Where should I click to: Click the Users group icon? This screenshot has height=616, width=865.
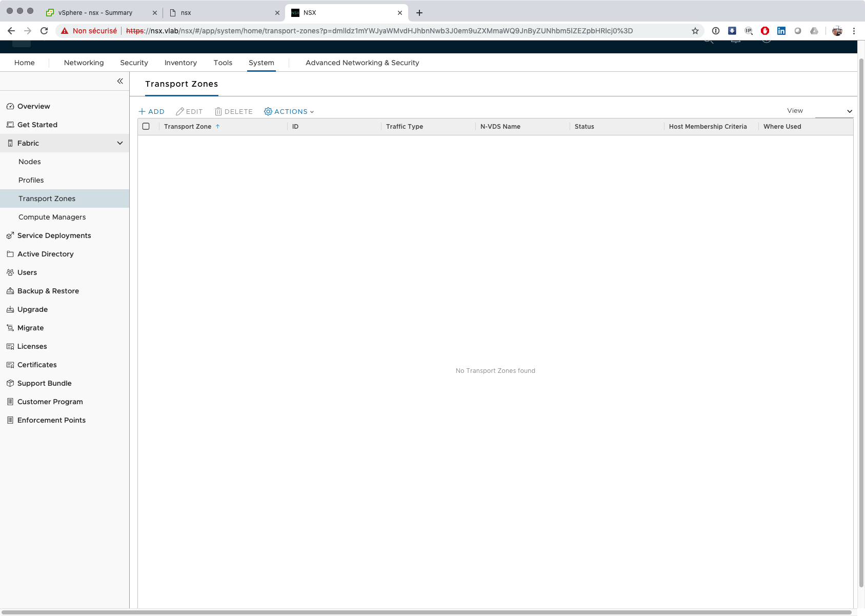pos(10,272)
